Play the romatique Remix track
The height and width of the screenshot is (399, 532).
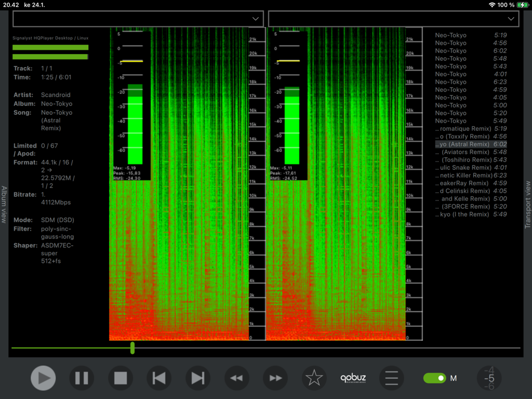(x=471, y=129)
